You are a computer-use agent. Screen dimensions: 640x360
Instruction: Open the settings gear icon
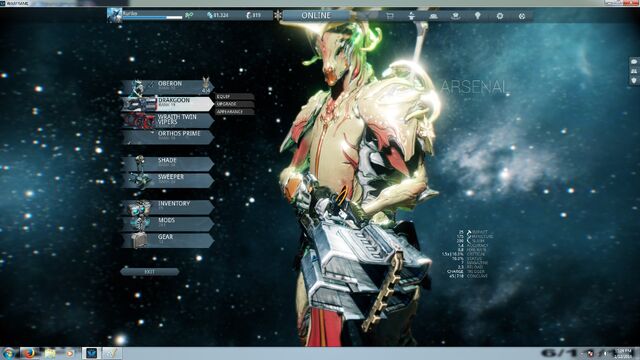click(x=500, y=16)
